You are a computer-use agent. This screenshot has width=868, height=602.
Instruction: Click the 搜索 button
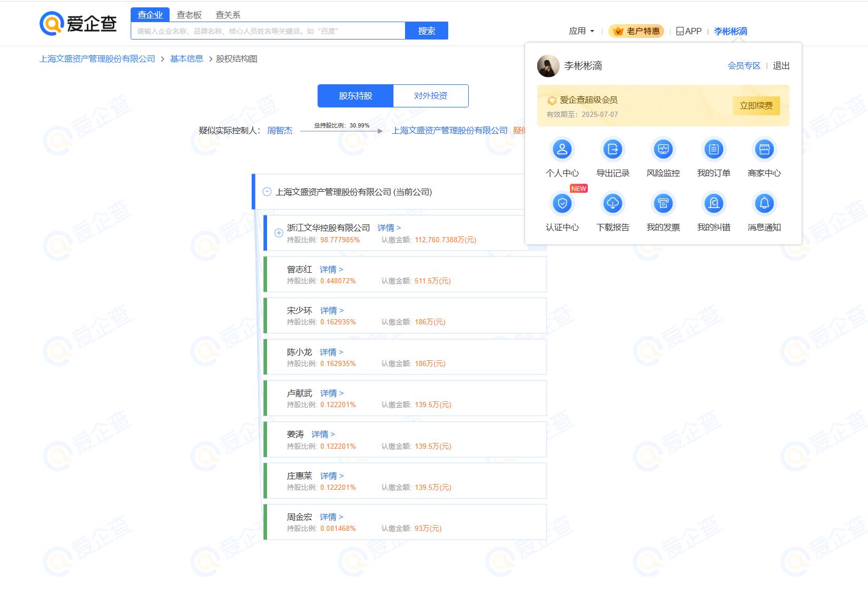(427, 31)
